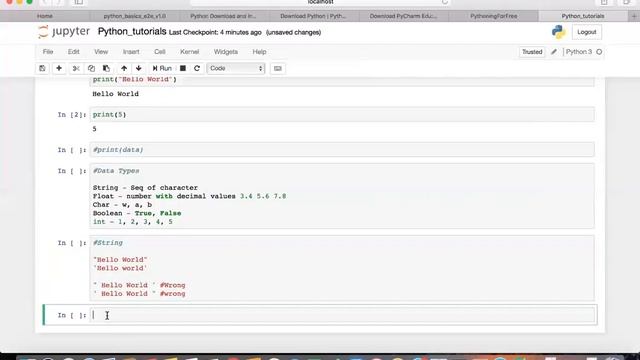640x360 pixels.
Task: Select the Python_tutorials browser tab
Action: [583, 16]
